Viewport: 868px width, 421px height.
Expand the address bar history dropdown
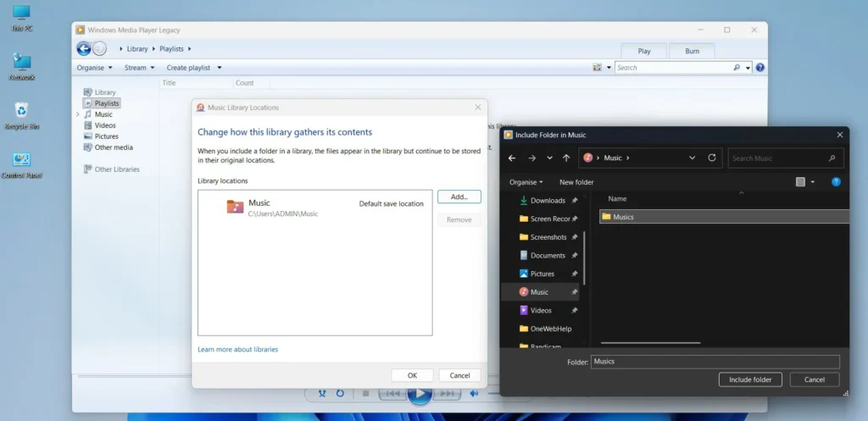pyautogui.click(x=692, y=158)
